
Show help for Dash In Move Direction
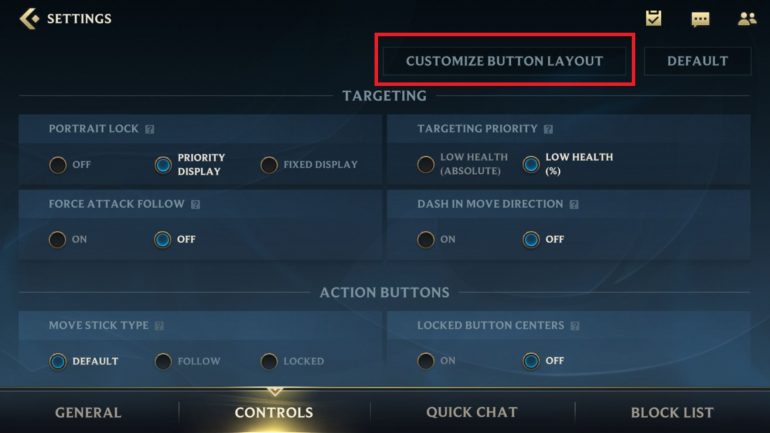574,204
